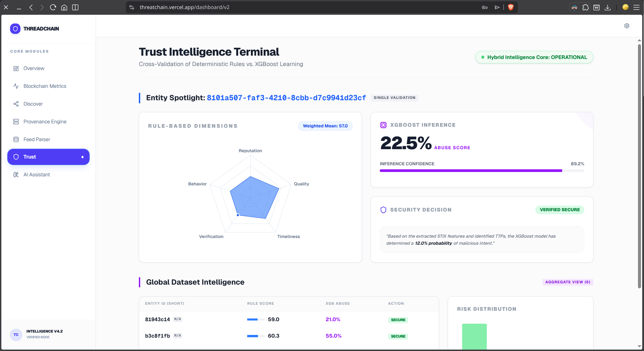Click the AI Assistant brain icon

point(16,175)
